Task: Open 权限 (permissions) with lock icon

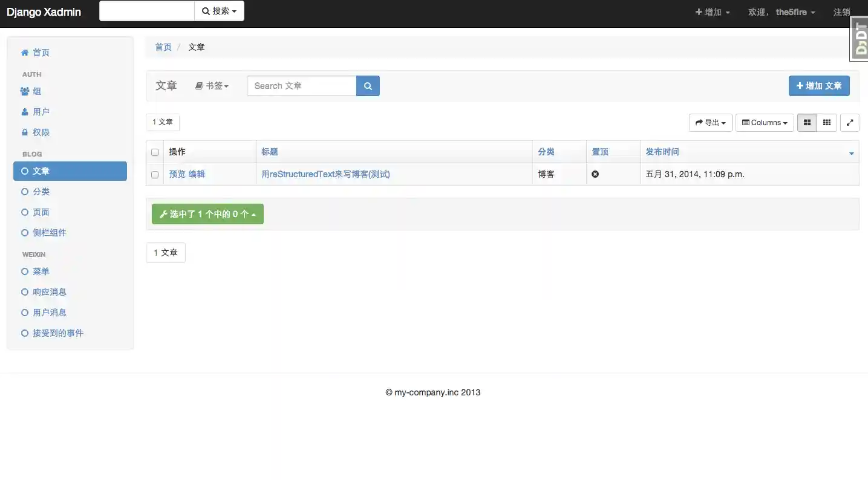Action: coord(41,132)
